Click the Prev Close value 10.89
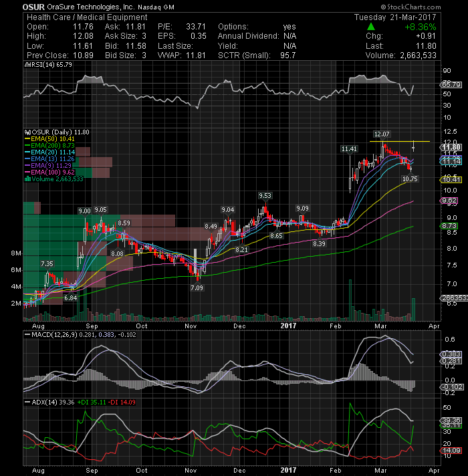468x476 pixels. [83, 55]
